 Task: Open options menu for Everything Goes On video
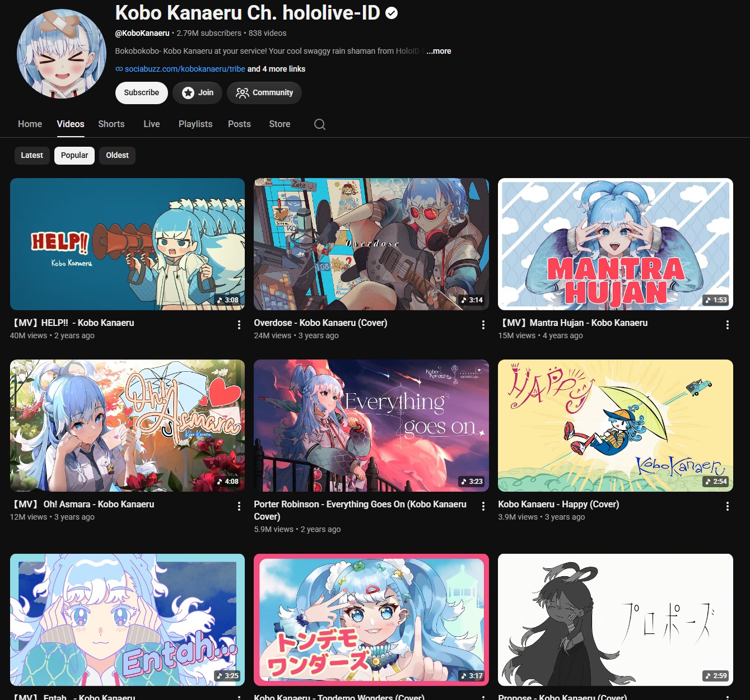point(483,506)
